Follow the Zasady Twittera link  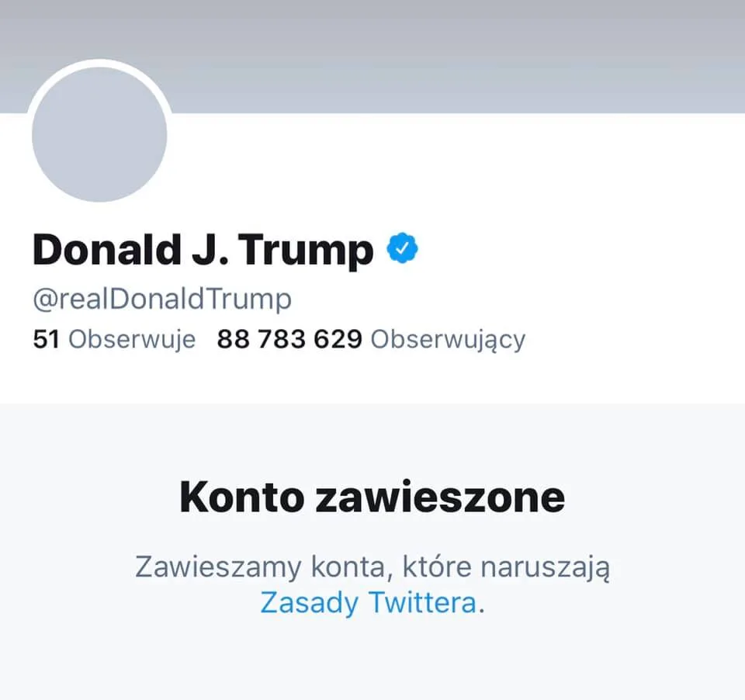[368, 602]
